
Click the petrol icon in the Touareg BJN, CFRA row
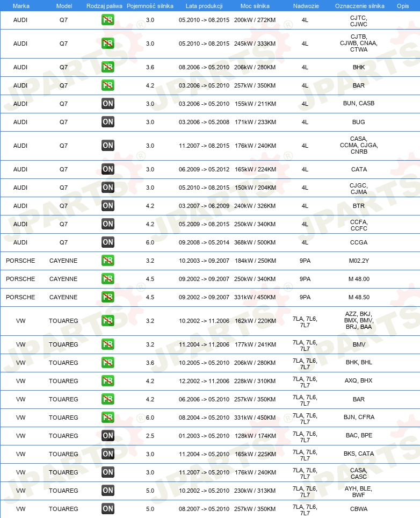[x=107, y=418]
